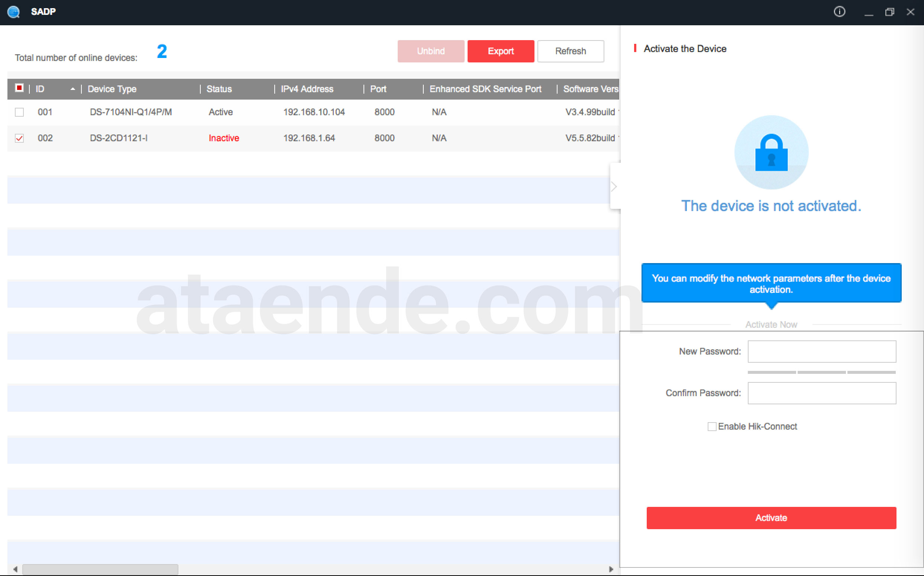Open the info about icon in title bar
Viewport: 924px width, 576px height.
(839, 12)
